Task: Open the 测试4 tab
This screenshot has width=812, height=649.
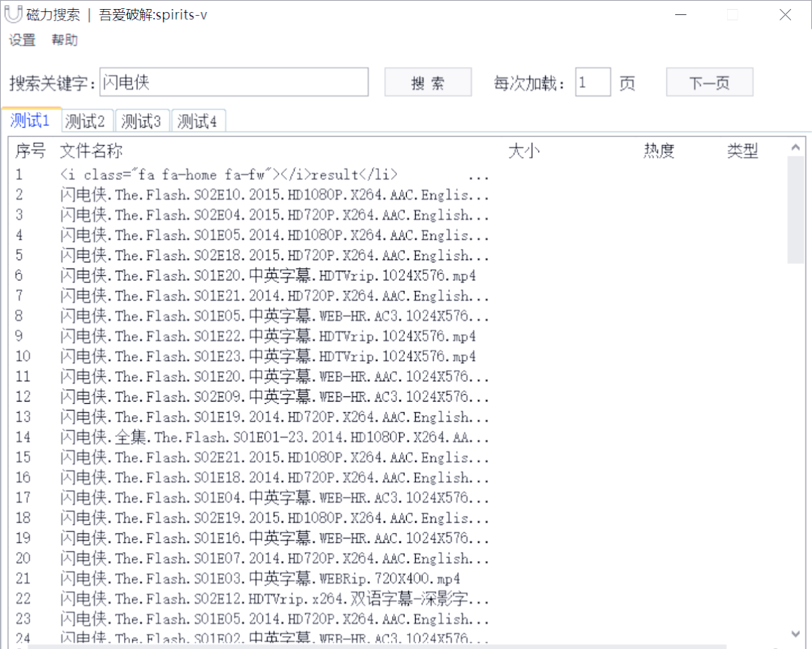Action: 198,120
